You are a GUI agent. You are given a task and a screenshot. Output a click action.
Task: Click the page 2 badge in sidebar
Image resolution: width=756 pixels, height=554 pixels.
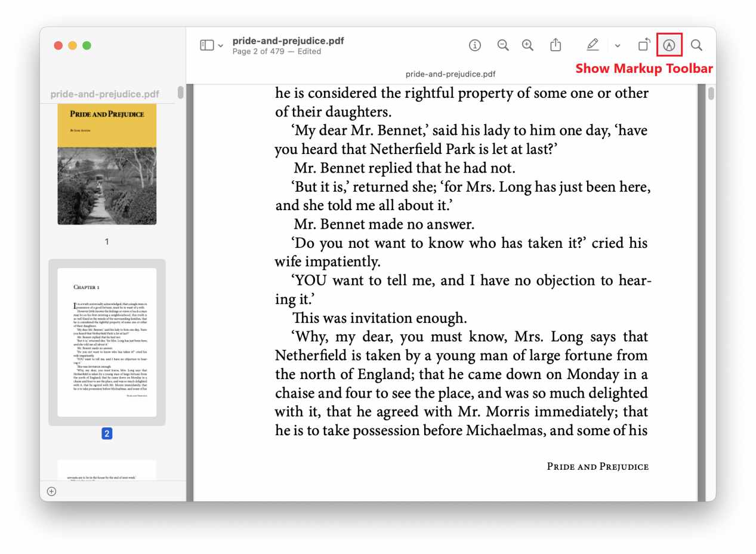pyautogui.click(x=106, y=433)
